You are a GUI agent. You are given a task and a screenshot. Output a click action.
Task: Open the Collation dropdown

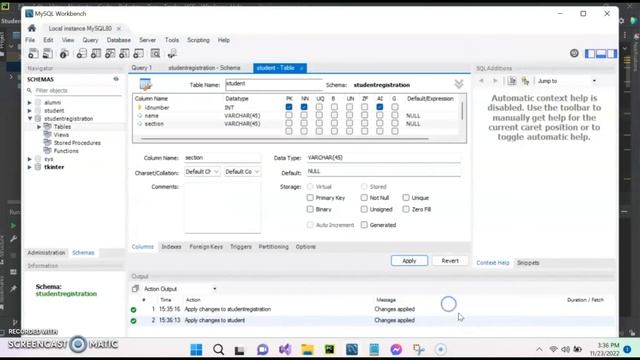coord(242,172)
